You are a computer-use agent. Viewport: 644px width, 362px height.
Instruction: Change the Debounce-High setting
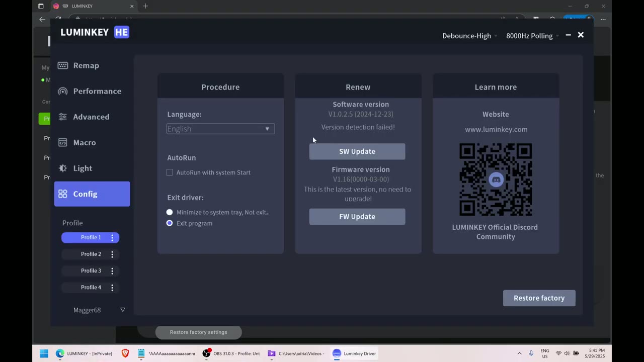[x=466, y=36]
